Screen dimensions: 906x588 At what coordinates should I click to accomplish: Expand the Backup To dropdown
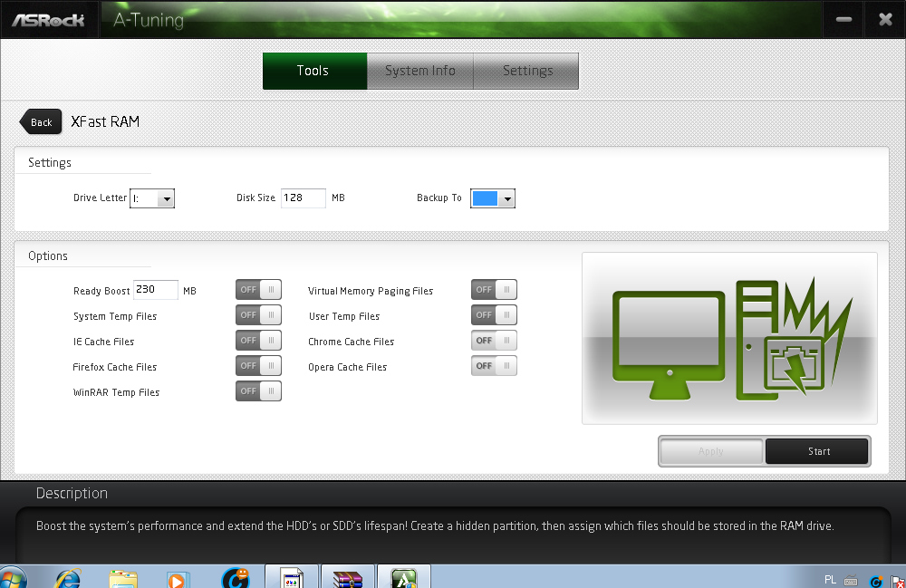click(x=493, y=198)
